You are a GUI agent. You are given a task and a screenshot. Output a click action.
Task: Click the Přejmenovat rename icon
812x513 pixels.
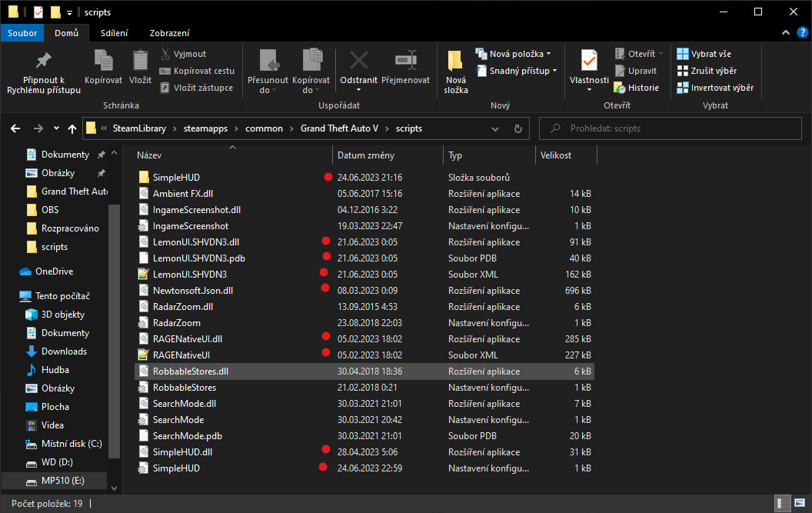405,62
